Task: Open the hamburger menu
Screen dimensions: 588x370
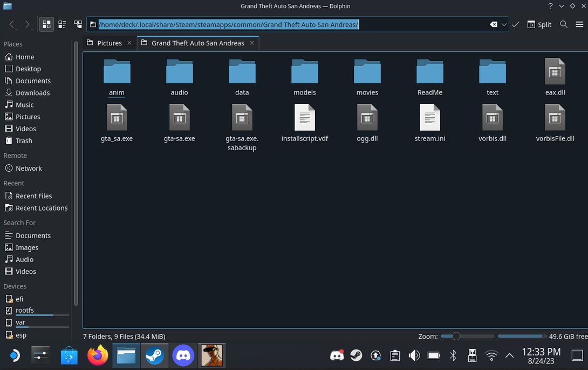Action: point(579,24)
